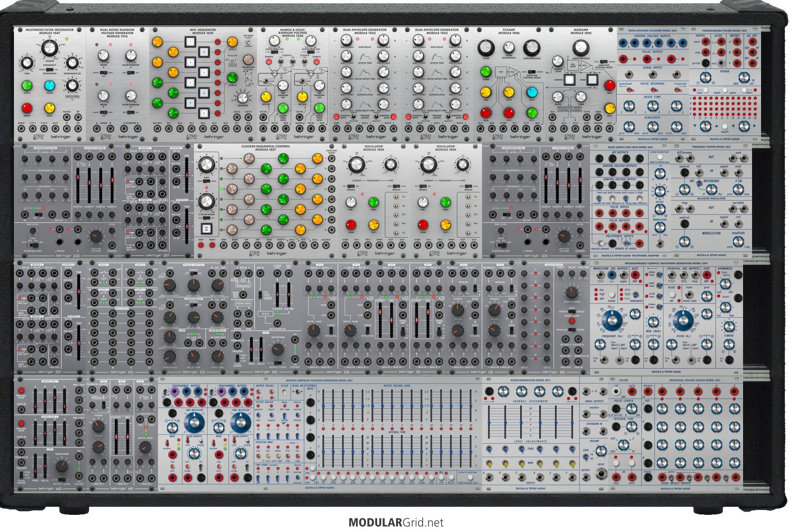Click the green KYBD knob on Filtamp
This screenshot has width=793, height=532.
tap(486, 72)
